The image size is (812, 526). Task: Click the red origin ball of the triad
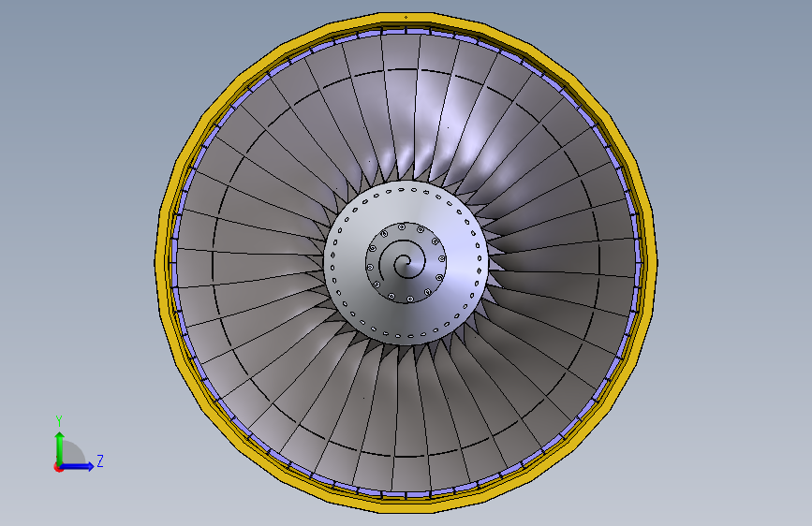58,467
